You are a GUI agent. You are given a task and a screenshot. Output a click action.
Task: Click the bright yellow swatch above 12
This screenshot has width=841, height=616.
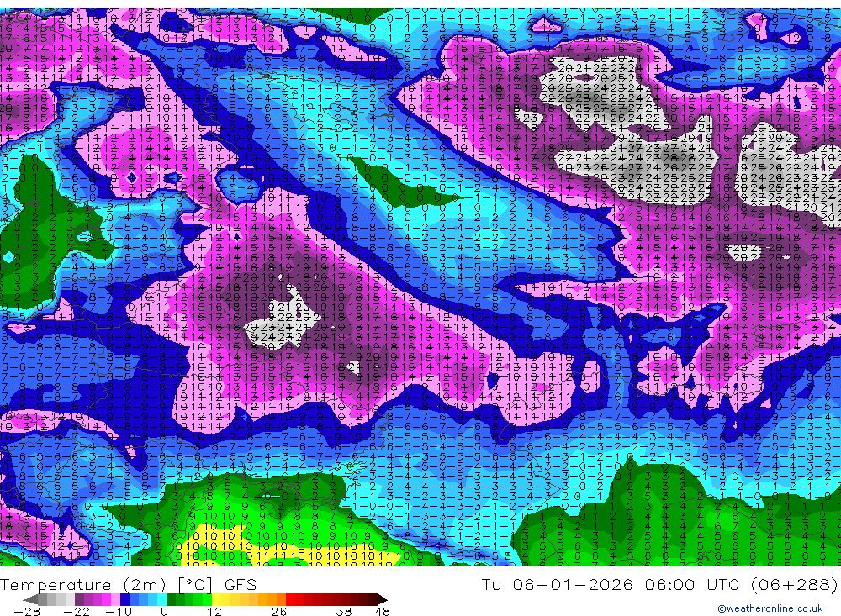click(x=216, y=599)
